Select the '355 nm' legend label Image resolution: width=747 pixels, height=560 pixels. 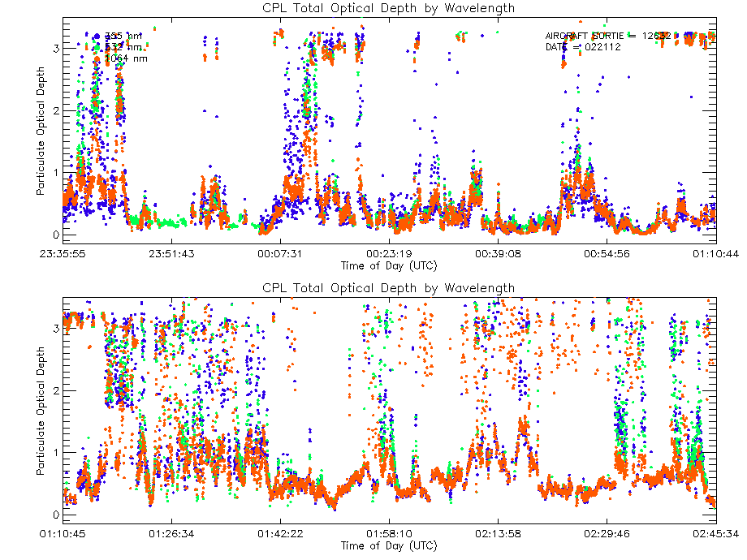click(x=123, y=36)
